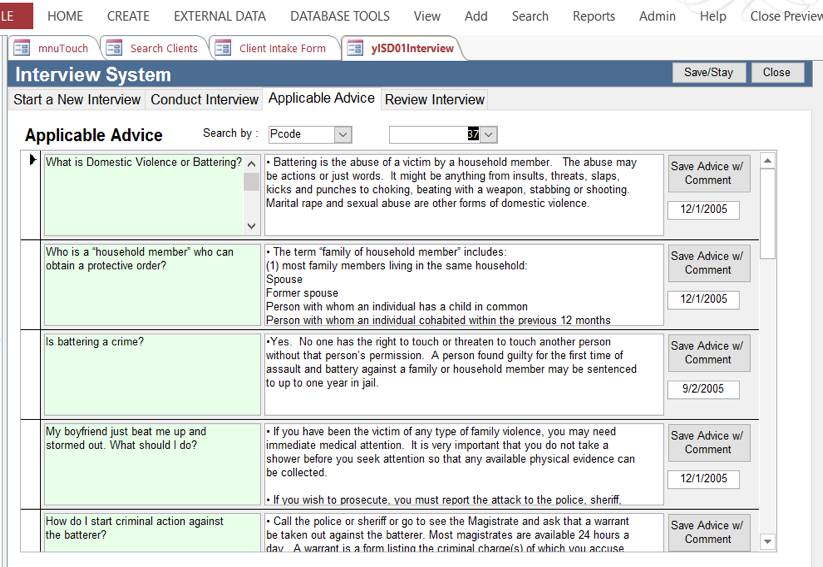
Task: Save advice with comment for battering crime question
Action: tap(708, 353)
